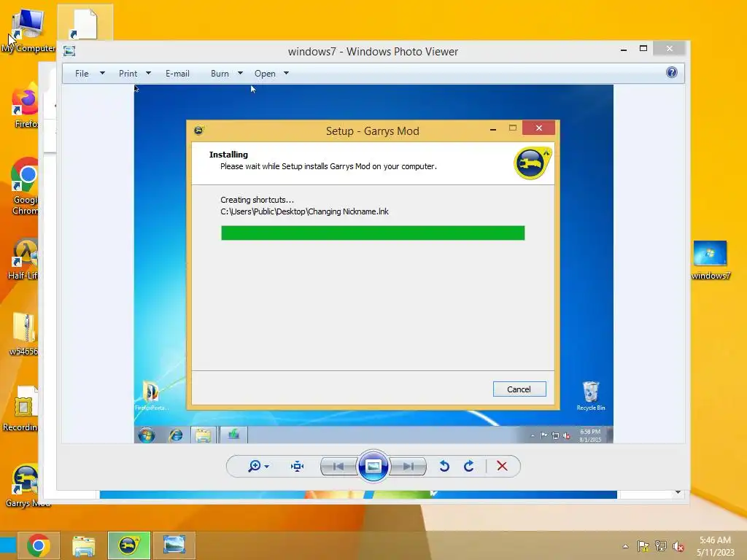This screenshot has height=560, width=747.
Task: Minimize the Windows Photo Viewer window
Action: pos(624,49)
